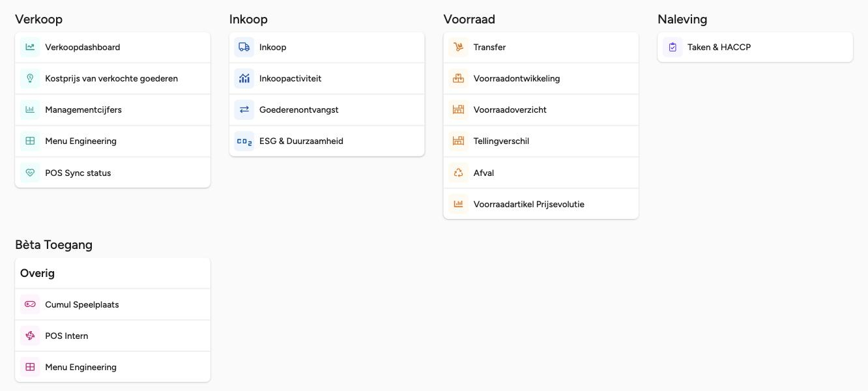View Voorraadartikel Prijsevolutie
The image size is (868, 391).
pyautogui.click(x=541, y=204)
